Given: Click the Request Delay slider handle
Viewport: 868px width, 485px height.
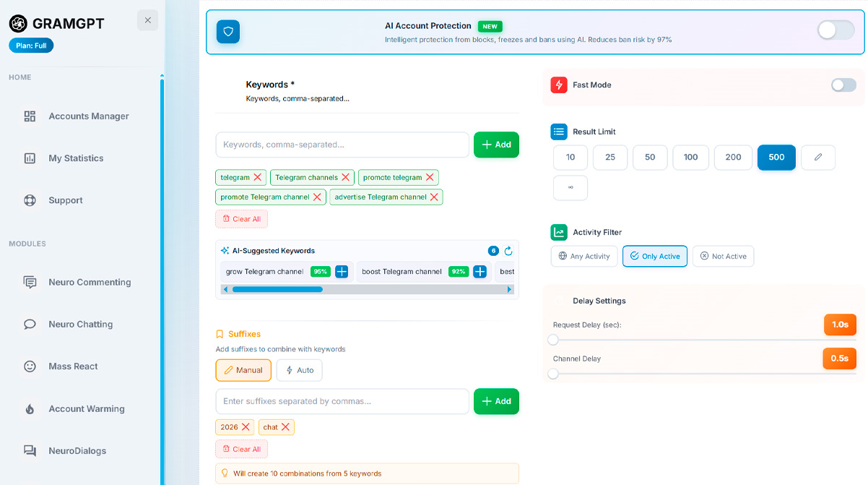Looking at the screenshot, I should [x=553, y=340].
